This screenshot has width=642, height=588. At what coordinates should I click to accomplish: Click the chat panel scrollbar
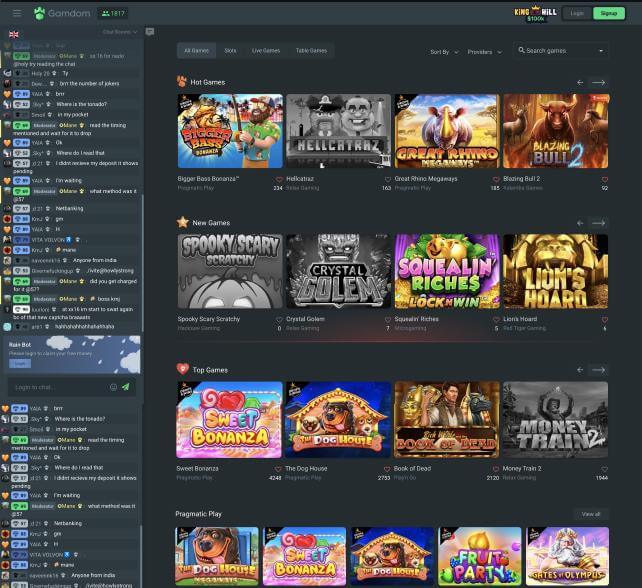click(x=142, y=262)
